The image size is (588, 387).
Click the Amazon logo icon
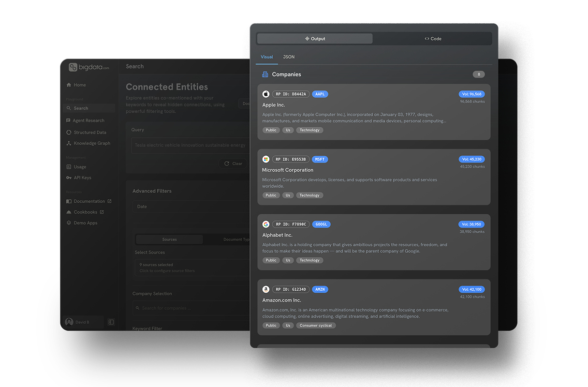(x=266, y=289)
